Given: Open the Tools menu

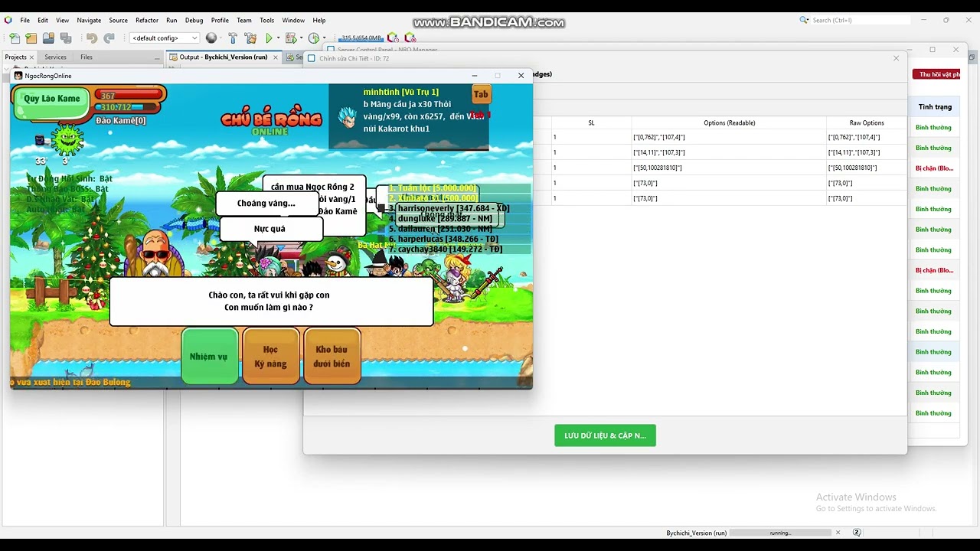Looking at the screenshot, I should 266,20.
